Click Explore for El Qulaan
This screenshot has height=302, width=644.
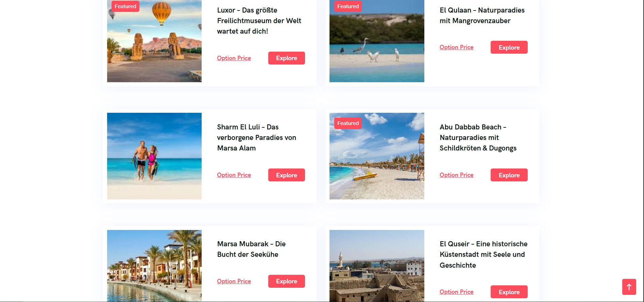coord(509,47)
